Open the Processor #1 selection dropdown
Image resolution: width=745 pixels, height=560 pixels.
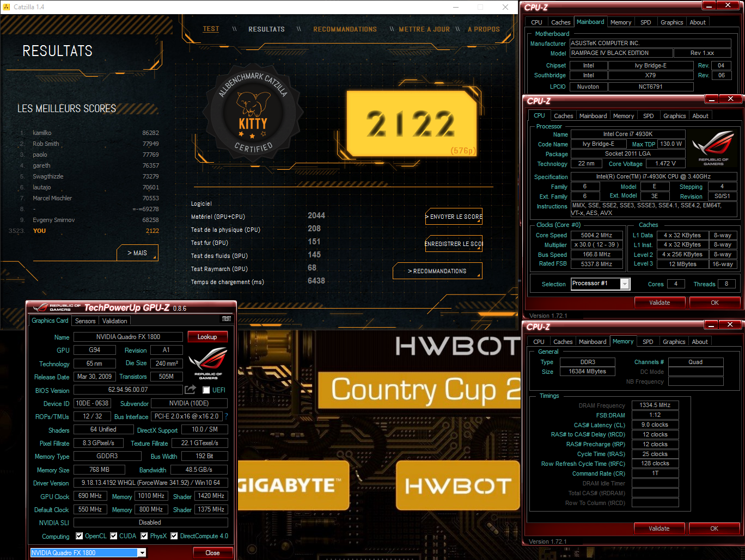(x=625, y=284)
